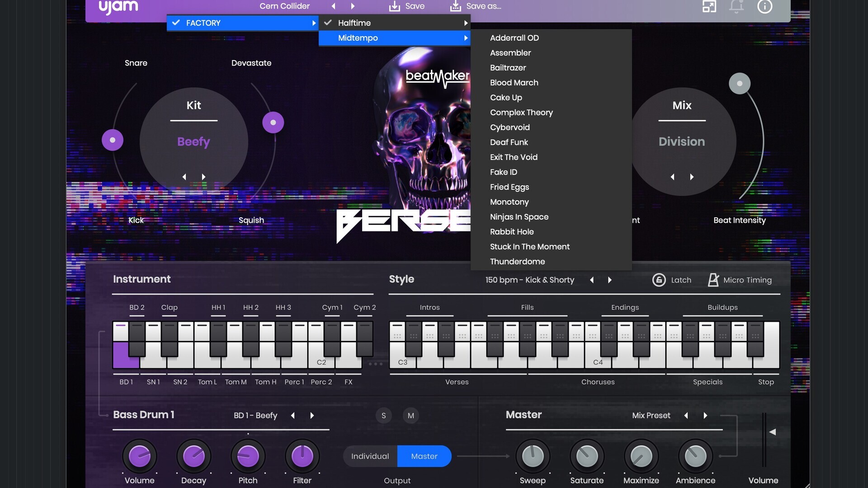The height and width of the screenshot is (488, 868).
Task: Mute Bass Drum 1 with M button
Action: [x=411, y=416]
